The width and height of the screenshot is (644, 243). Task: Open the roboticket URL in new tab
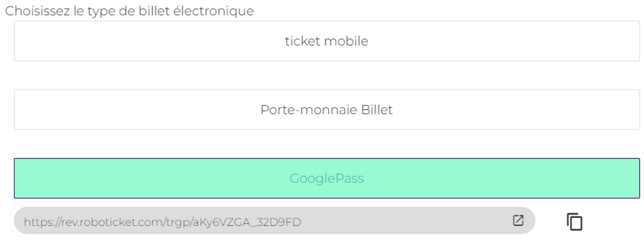tap(518, 221)
